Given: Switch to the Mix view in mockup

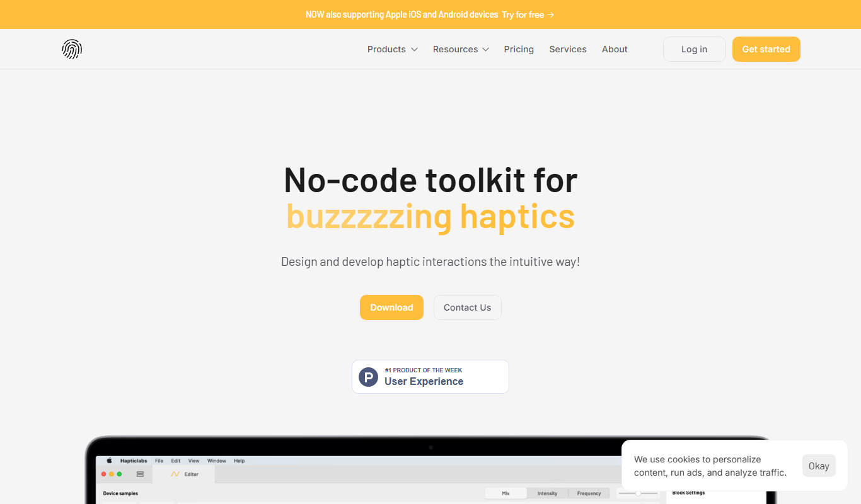Looking at the screenshot, I should 506,493.
